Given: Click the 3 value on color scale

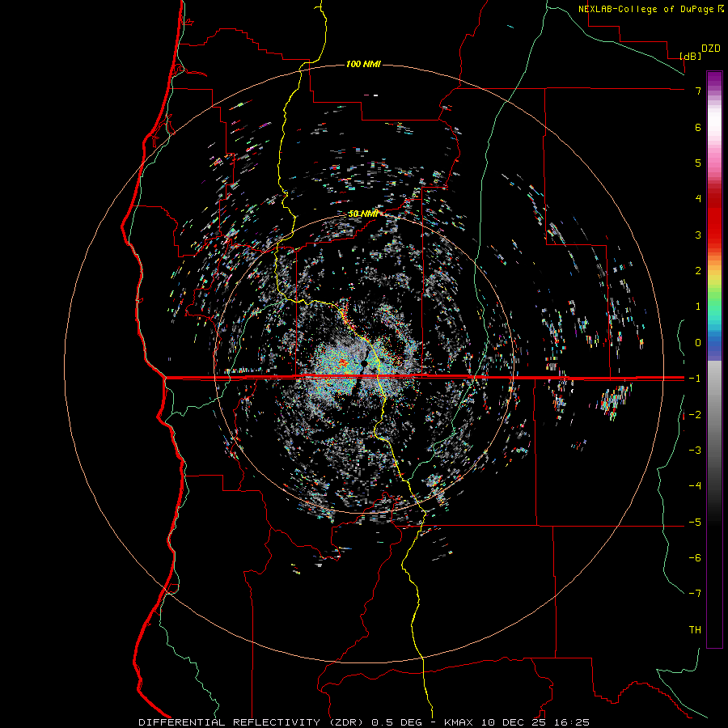Looking at the screenshot, I should click(698, 235).
